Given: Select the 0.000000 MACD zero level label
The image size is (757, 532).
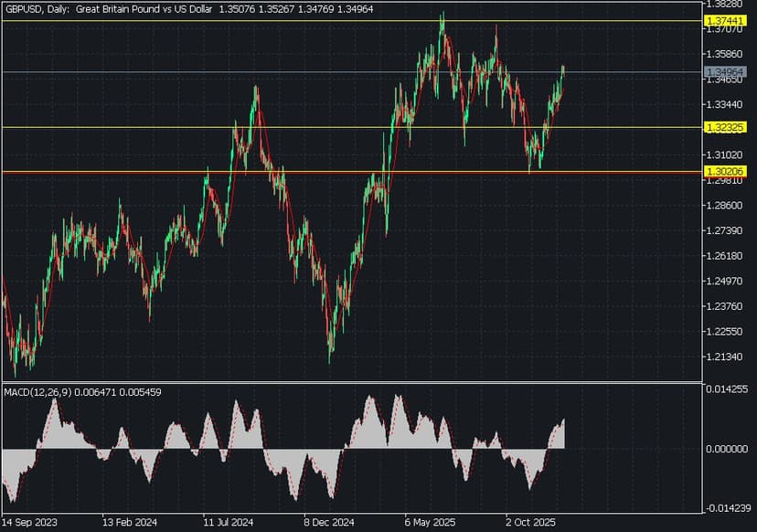Looking at the screenshot, I should (725, 449).
